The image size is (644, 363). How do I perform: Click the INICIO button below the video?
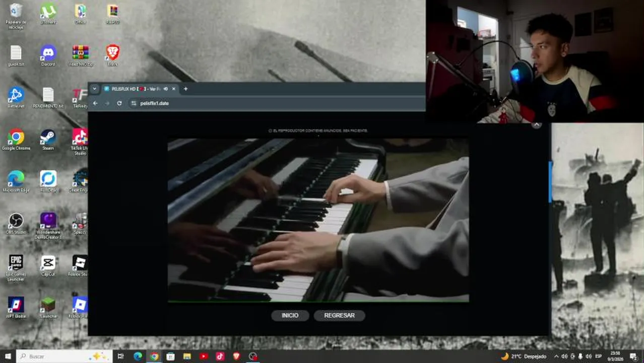tap(290, 316)
